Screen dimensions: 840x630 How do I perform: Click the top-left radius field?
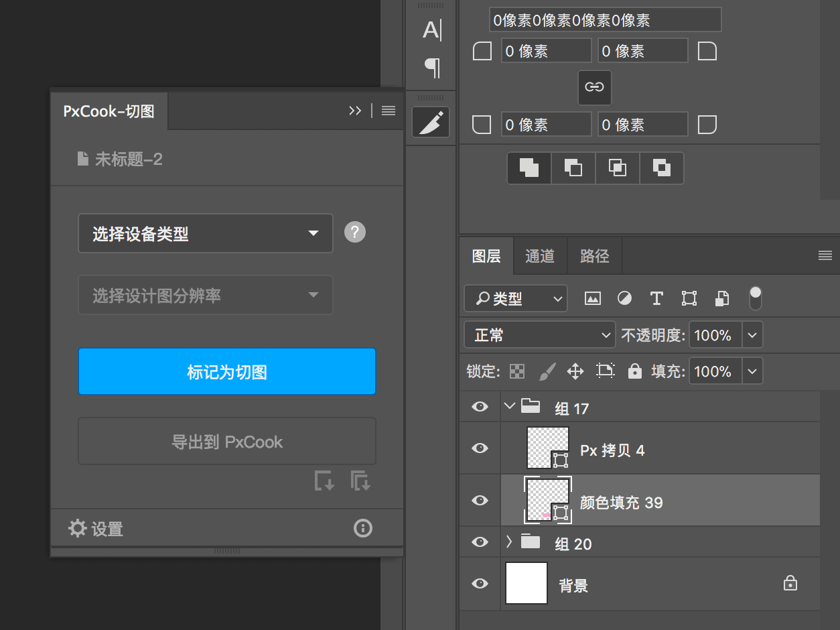(547, 51)
